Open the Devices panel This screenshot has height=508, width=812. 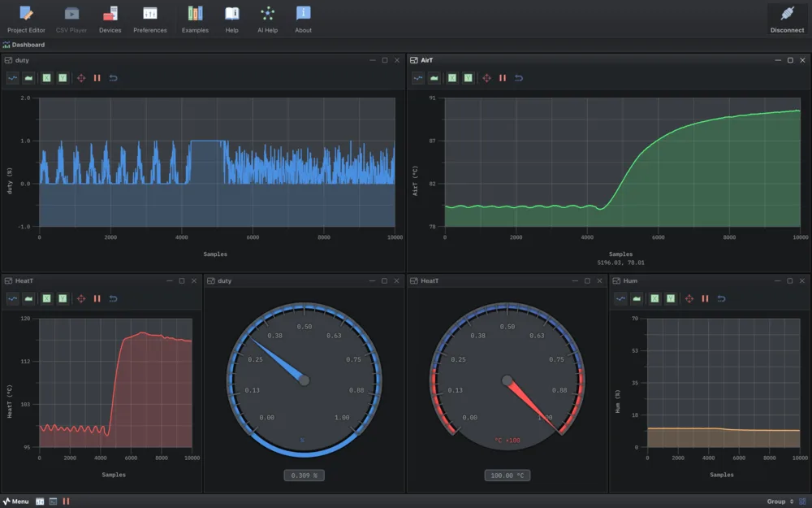coord(110,20)
